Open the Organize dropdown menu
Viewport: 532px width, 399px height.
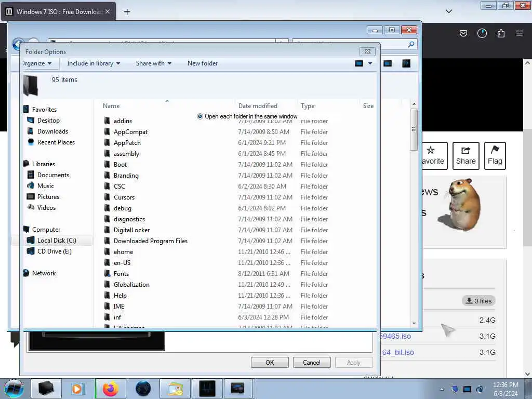(x=37, y=63)
